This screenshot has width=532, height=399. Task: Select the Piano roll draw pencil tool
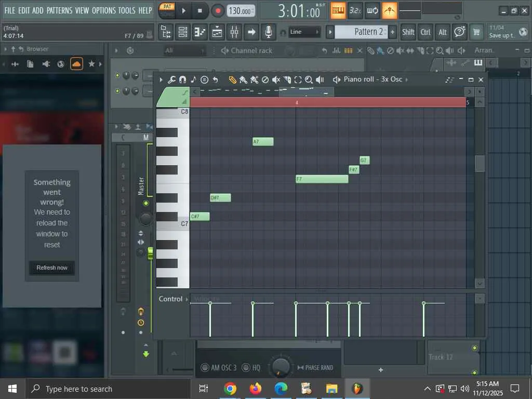click(232, 79)
